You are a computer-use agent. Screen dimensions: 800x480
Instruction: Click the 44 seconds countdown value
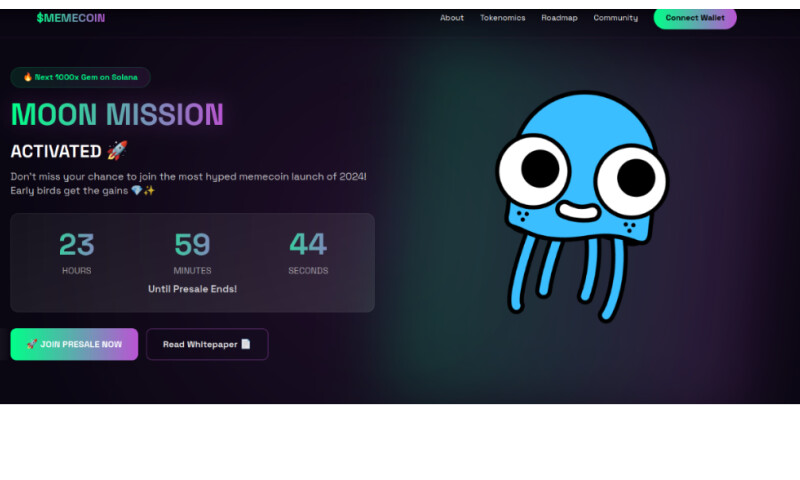click(x=308, y=244)
